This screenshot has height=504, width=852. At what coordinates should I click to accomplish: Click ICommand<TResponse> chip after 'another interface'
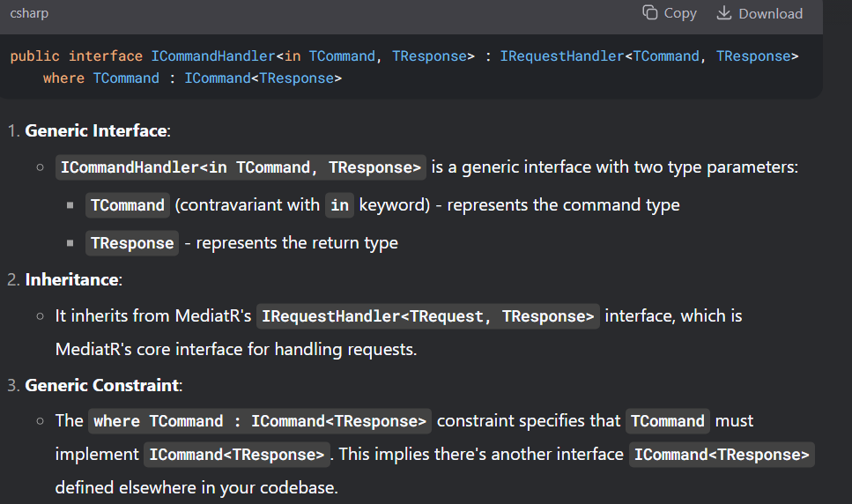pos(722,455)
